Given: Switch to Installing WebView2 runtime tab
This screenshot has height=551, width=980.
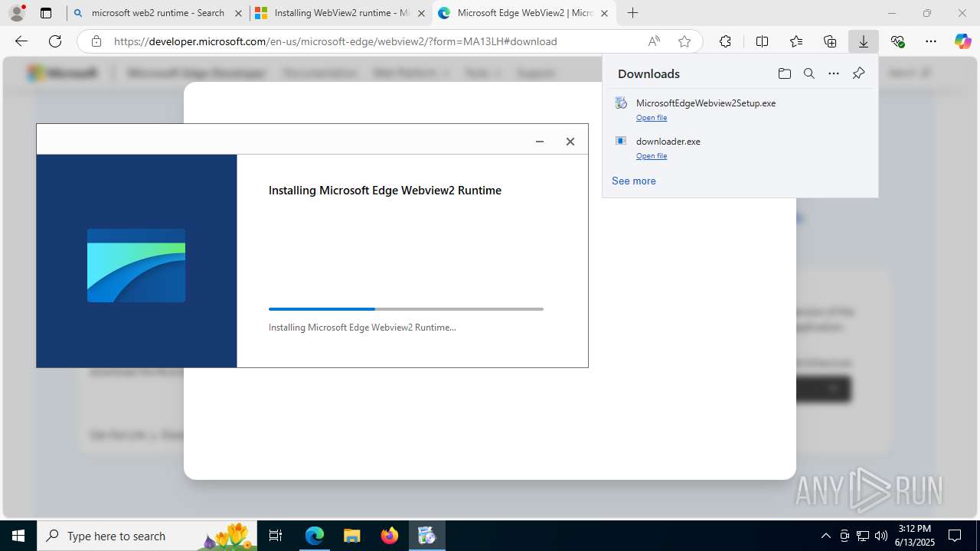Looking at the screenshot, I should (x=341, y=13).
